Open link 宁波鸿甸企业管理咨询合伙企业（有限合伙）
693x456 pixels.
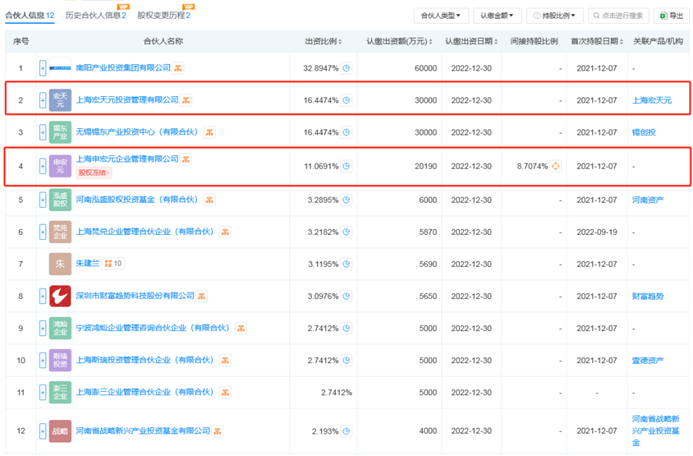click(155, 328)
